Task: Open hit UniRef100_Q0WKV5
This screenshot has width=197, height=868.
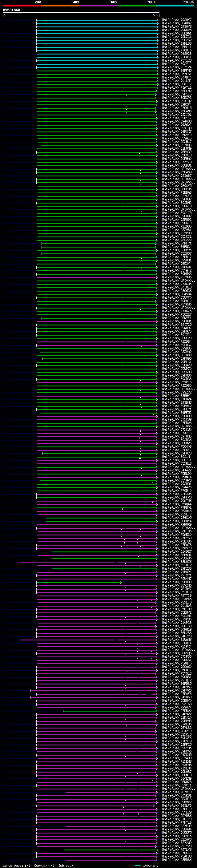Action: tap(176, 30)
